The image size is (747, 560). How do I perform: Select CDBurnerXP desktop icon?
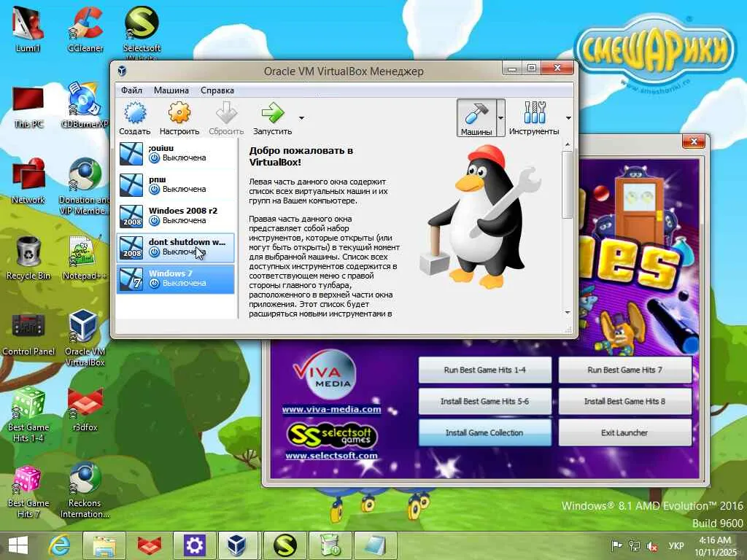(85, 106)
